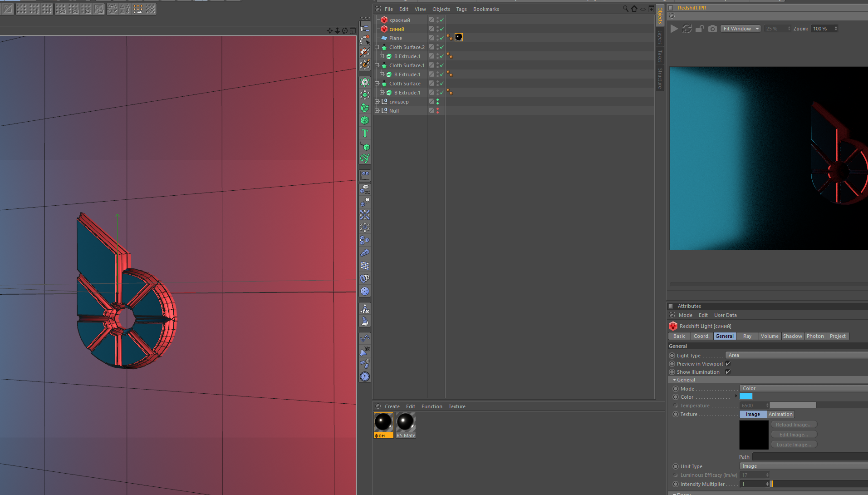Click the blue light Color swatch
Screen dimensions: 868x495
click(x=746, y=396)
